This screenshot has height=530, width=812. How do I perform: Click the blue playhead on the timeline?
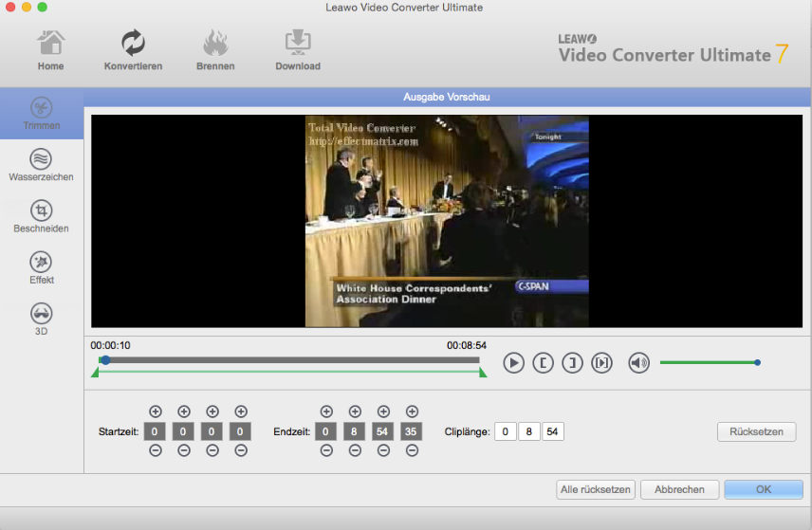point(105,360)
